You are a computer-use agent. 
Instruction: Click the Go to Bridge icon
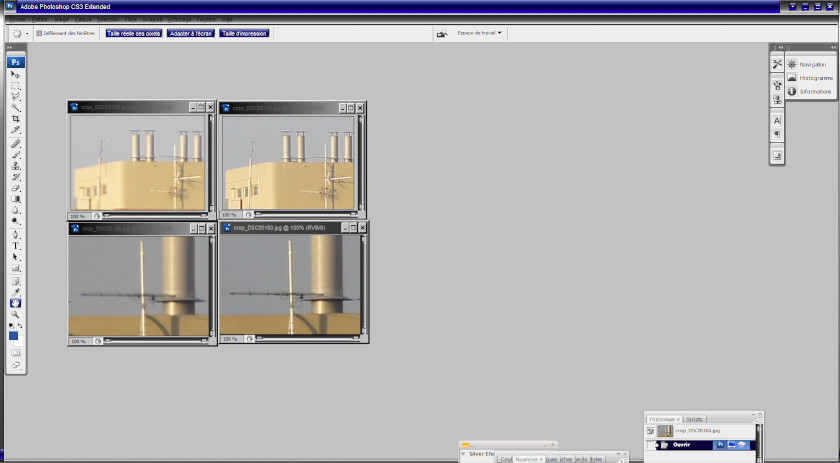[x=442, y=33]
